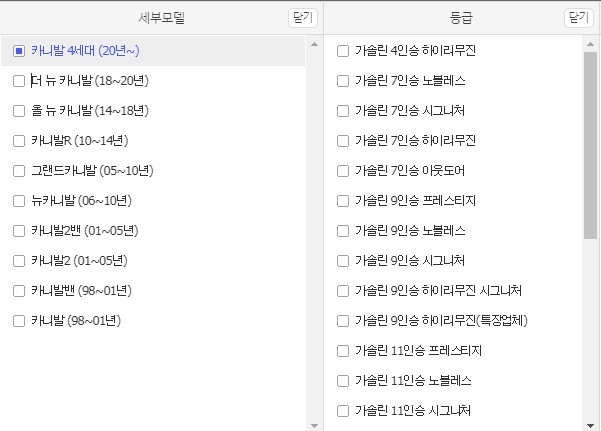Tick the 올 뉴 카니발 (14~18년) checkbox

pos(19,111)
